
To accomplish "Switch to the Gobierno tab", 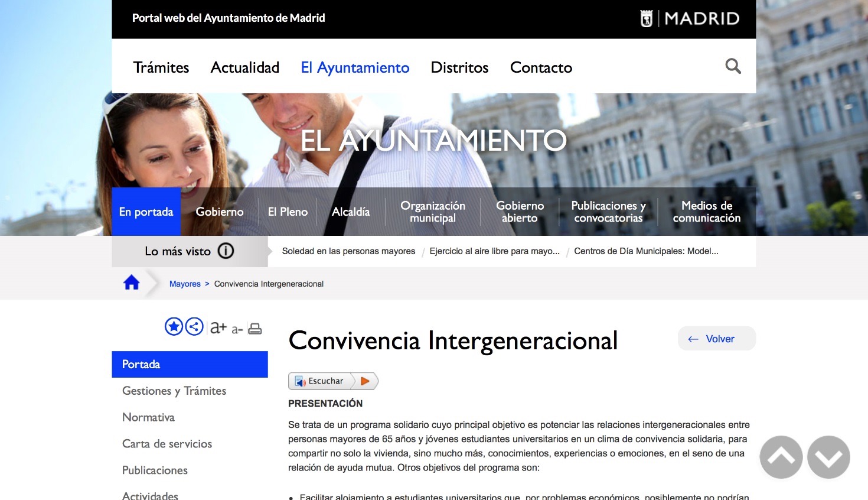I will point(220,212).
